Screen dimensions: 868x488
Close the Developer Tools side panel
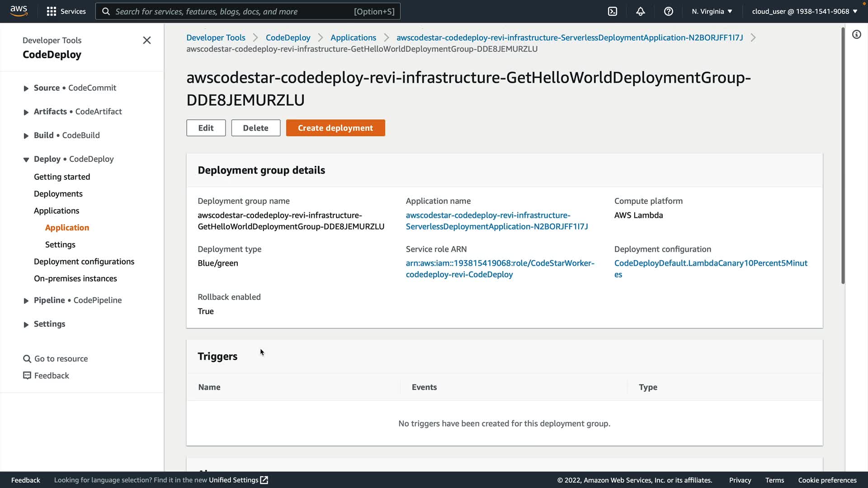point(147,40)
